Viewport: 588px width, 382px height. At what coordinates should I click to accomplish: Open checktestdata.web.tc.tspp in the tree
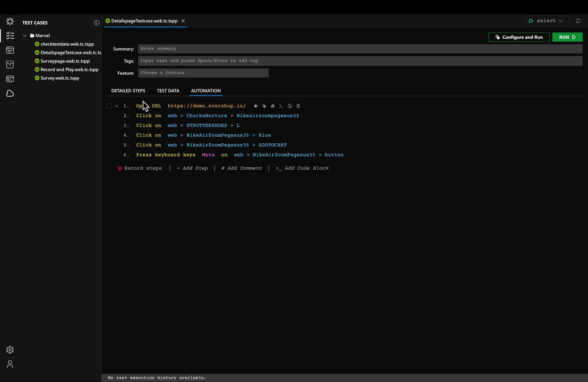(67, 44)
